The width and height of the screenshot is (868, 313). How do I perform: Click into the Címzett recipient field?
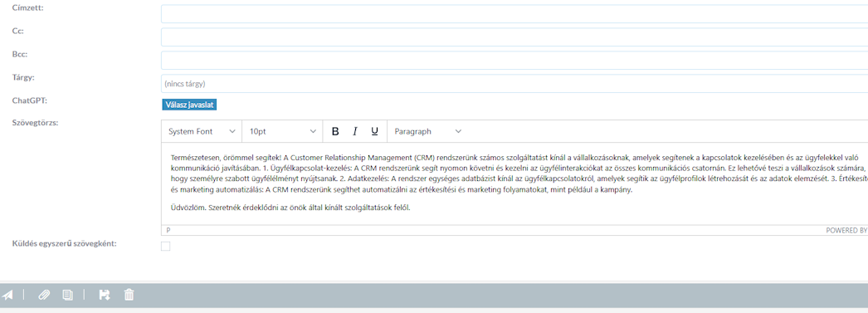(514, 14)
